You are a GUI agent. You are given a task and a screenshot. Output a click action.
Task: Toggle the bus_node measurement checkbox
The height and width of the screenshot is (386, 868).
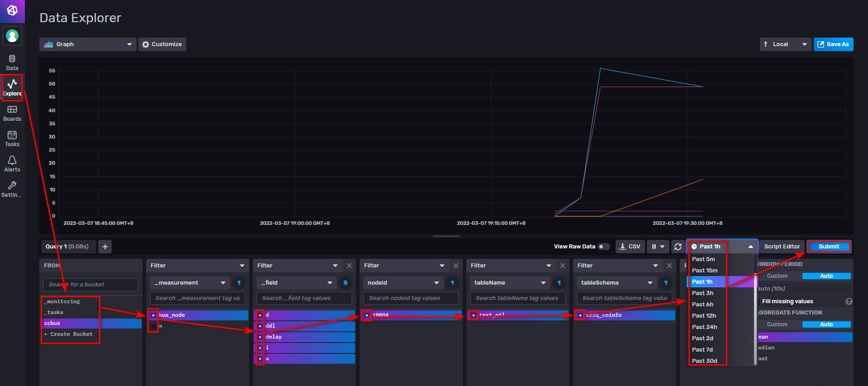tap(153, 315)
